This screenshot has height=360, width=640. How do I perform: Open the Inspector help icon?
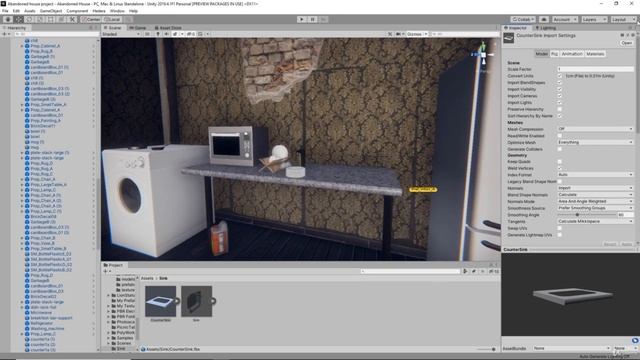pos(622,36)
